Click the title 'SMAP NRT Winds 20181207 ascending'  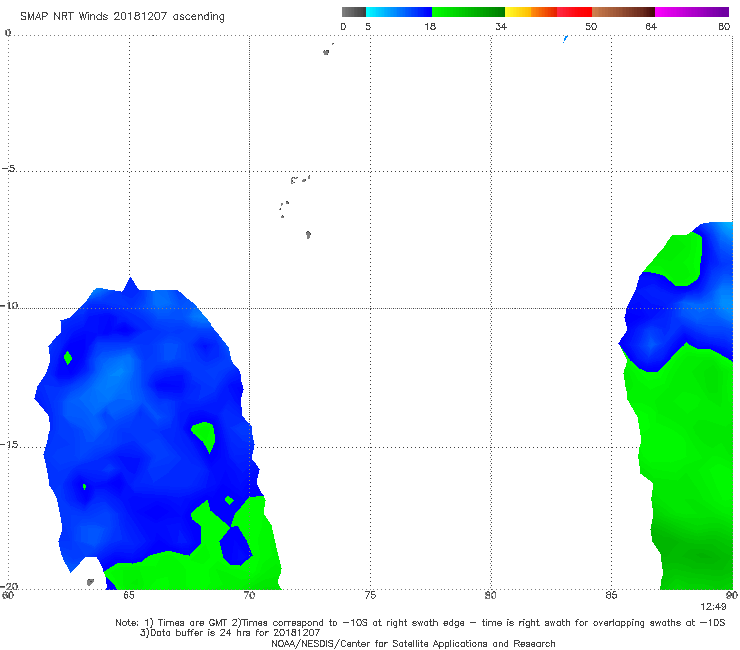122,16
